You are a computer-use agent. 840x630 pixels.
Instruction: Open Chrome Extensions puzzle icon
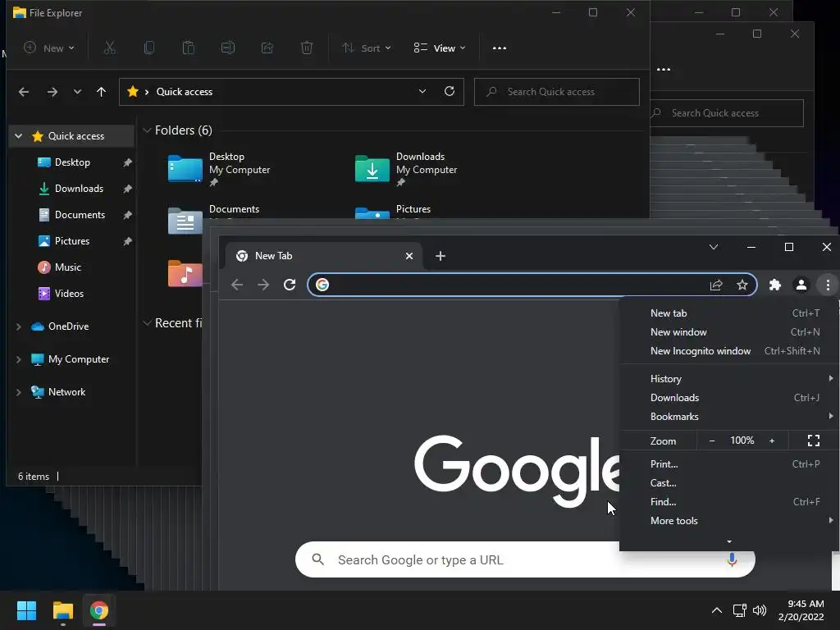pos(774,285)
